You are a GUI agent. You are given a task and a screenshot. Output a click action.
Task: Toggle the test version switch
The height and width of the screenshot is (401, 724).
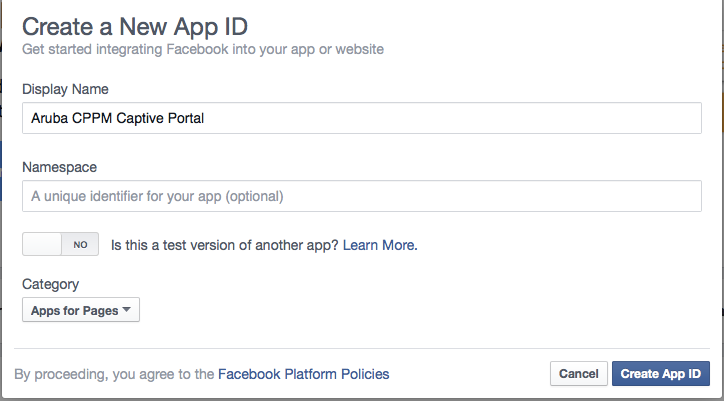pyautogui.click(x=60, y=244)
